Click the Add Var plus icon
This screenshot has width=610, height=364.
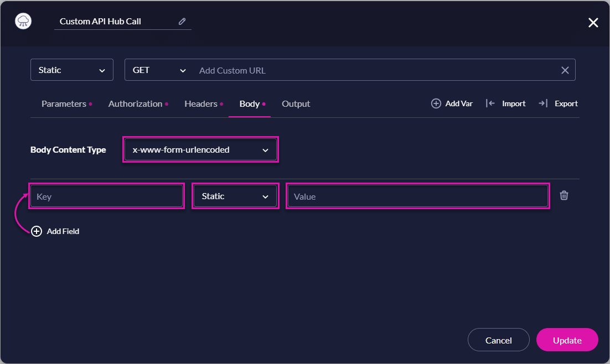coord(436,103)
